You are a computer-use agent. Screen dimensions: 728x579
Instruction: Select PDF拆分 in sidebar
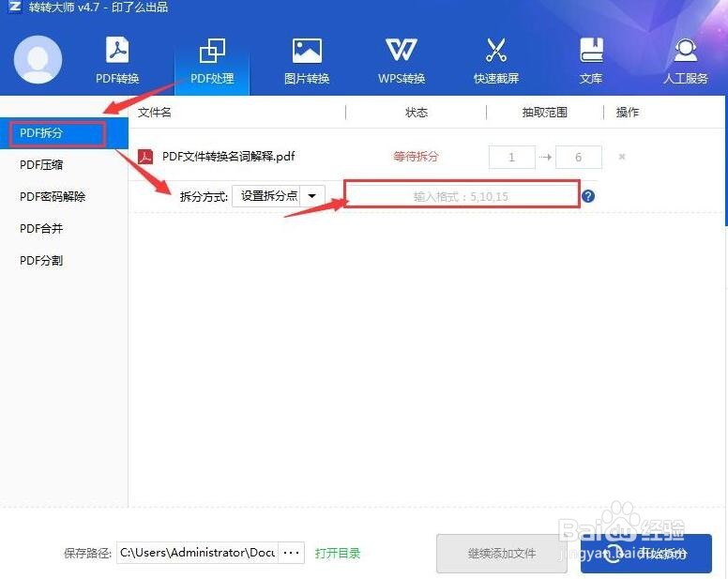pyautogui.click(x=64, y=133)
